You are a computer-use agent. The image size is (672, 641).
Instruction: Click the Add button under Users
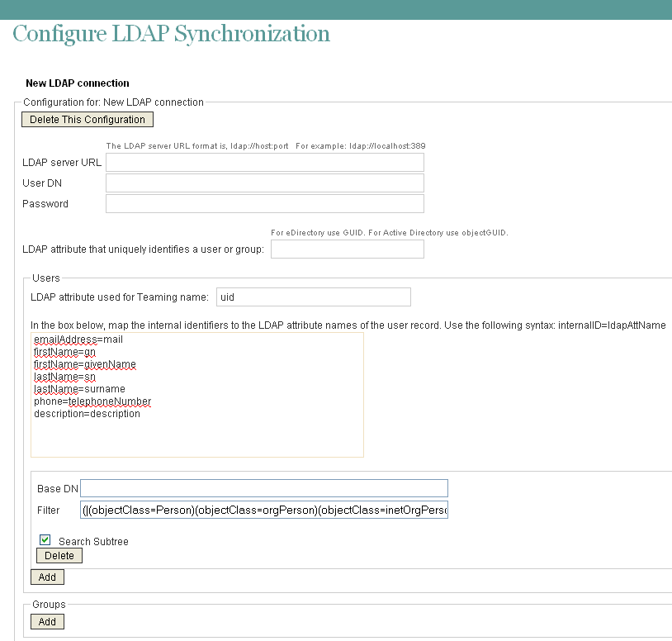pos(46,577)
